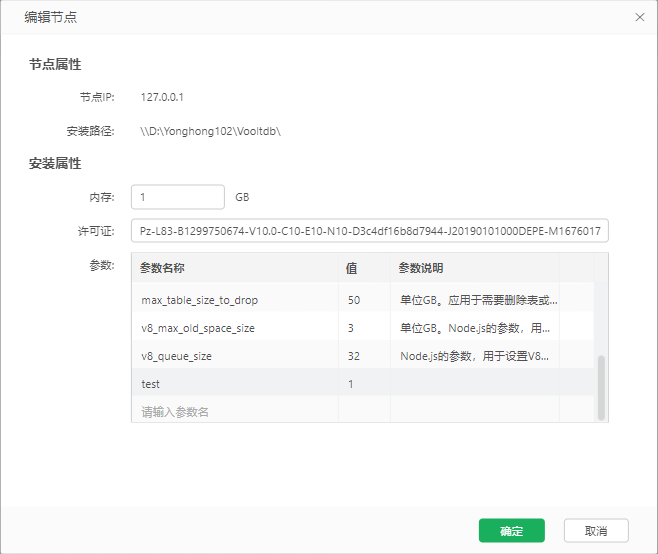Select the test parameter name cell
This screenshot has height=554, width=658.
click(x=151, y=384)
